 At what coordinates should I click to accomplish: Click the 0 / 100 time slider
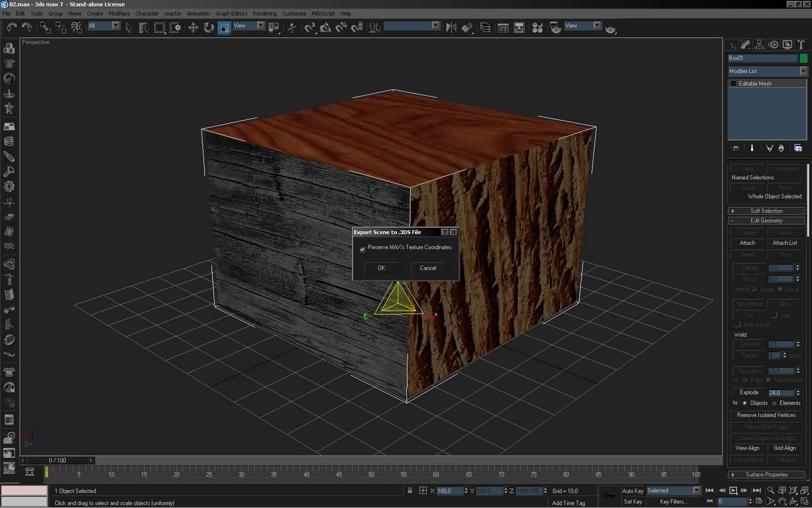coord(57,460)
